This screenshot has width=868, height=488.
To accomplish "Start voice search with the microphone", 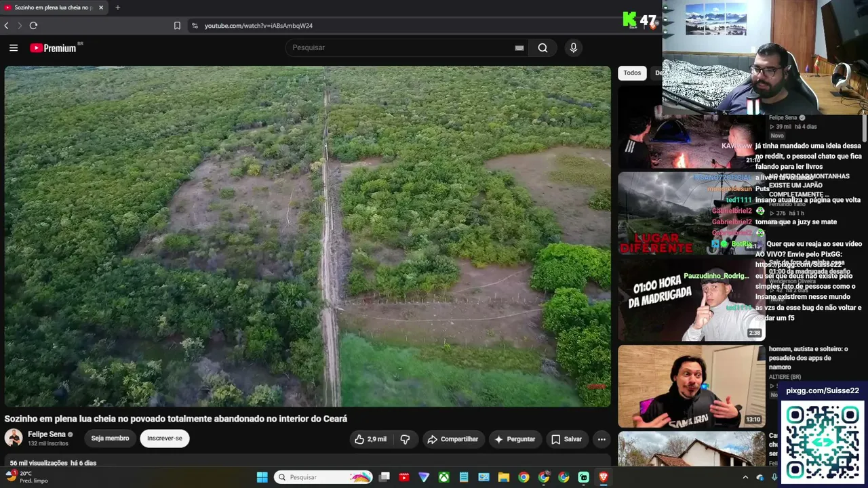I will point(573,47).
